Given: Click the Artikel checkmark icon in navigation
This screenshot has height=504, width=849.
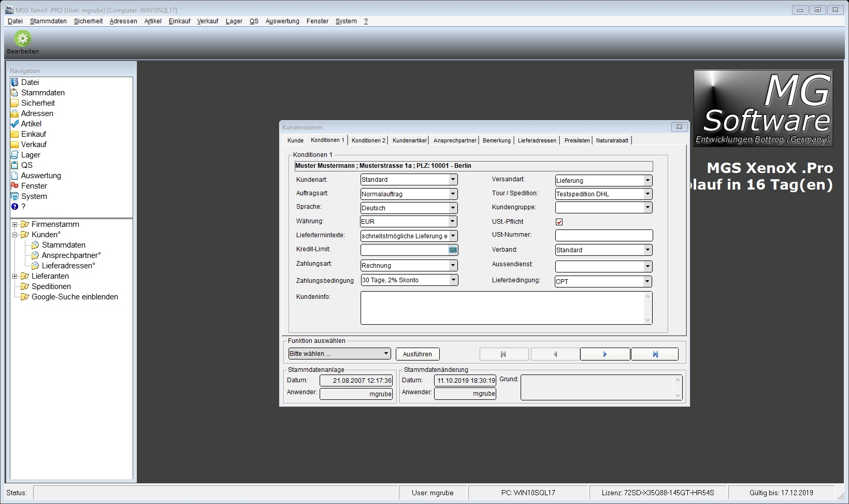Looking at the screenshot, I should [15, 124].
